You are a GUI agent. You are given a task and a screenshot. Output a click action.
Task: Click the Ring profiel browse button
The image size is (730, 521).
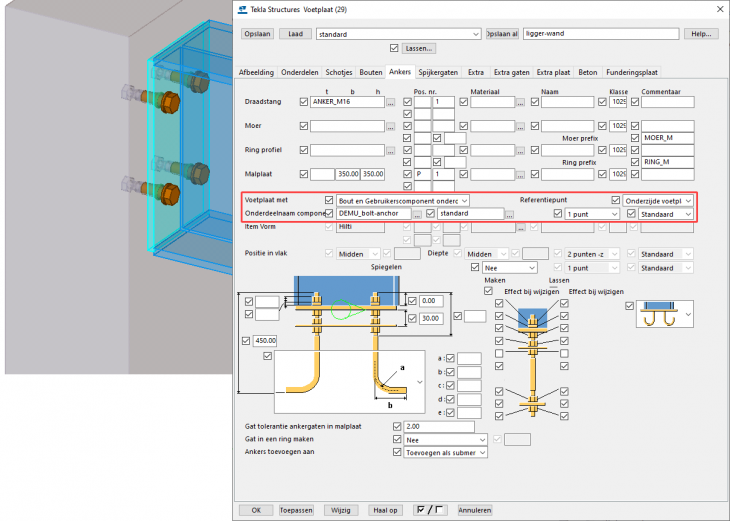[391, 151]
